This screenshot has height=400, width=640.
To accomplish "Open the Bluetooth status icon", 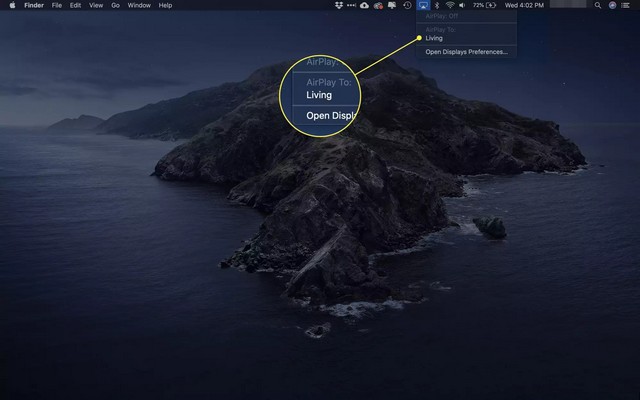I will [x=436, y=5].
